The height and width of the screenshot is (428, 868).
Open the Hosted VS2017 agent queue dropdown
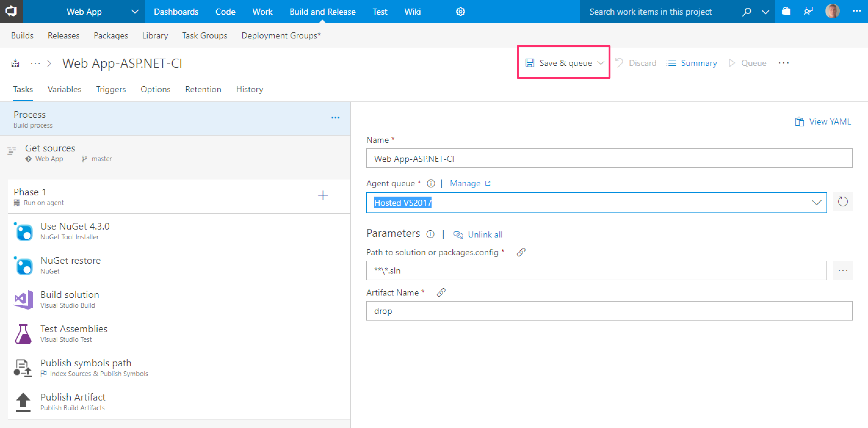pos(816,203)
